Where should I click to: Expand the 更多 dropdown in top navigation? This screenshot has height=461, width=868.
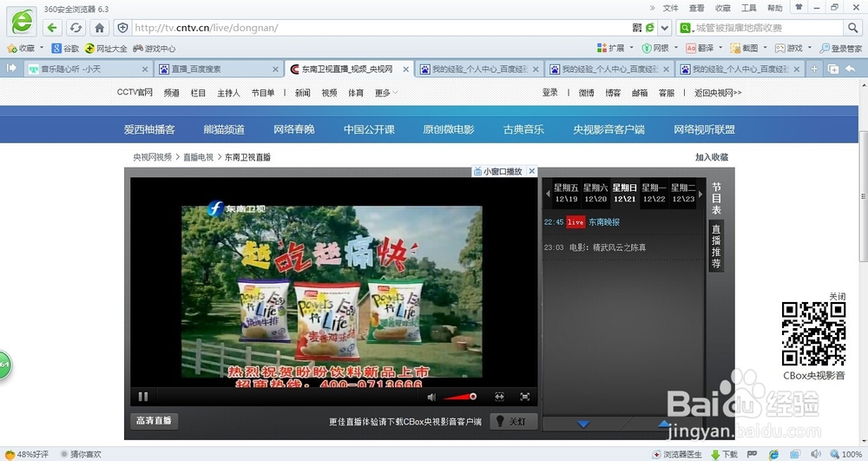click(x=386, y=93)
